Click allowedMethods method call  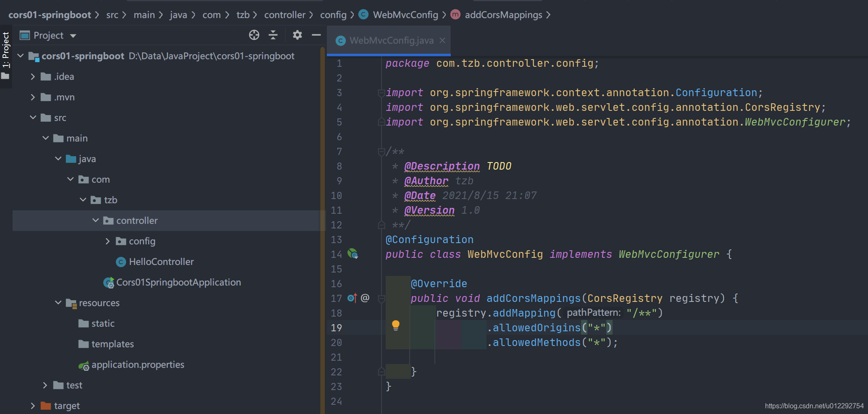pyautogui.click(x=537, y=342)
